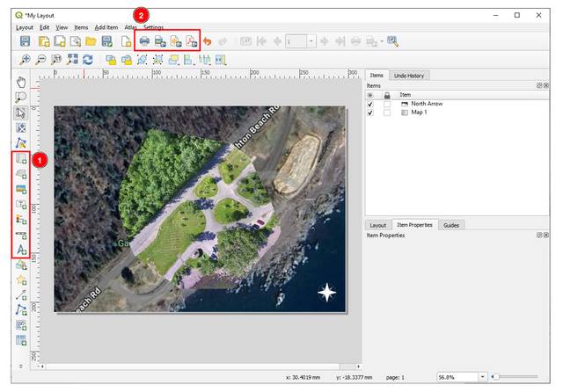Toggle visibility of North Arrow item
The width and height of the screenshot is (563, 392).
370,104
